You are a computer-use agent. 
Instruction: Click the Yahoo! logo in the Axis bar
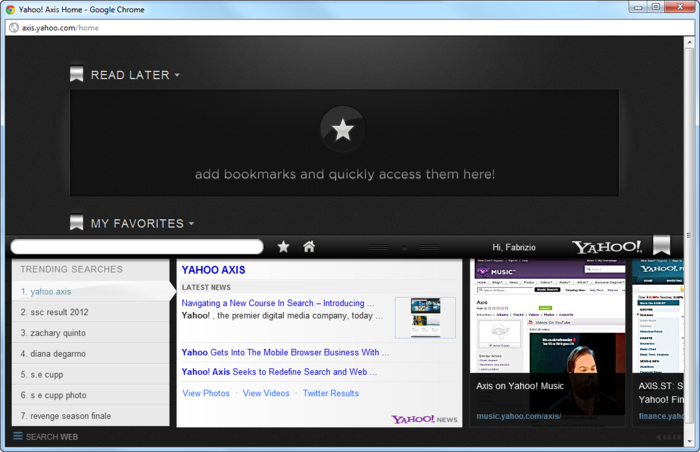coord(607,247)
